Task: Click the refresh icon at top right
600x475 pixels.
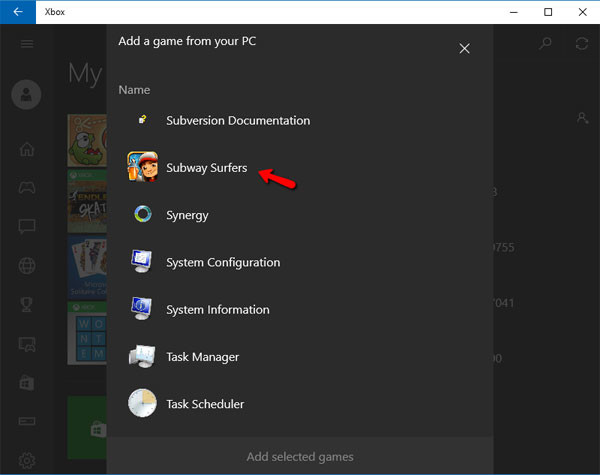Action: tap(582, 43)
